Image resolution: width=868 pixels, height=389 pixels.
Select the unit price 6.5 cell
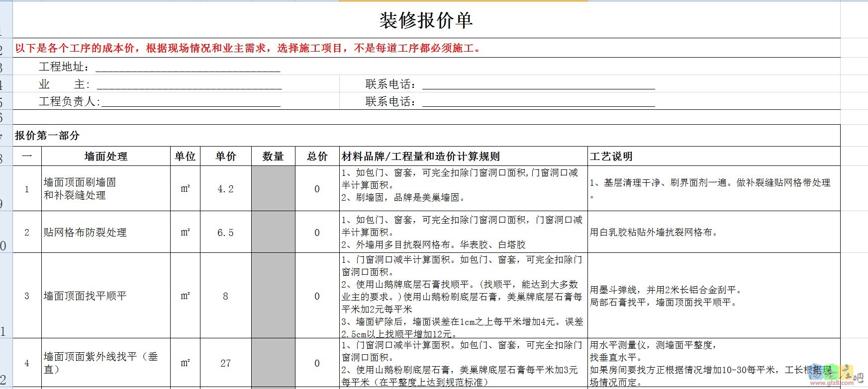pyautogui.click(x=225, y=232)
